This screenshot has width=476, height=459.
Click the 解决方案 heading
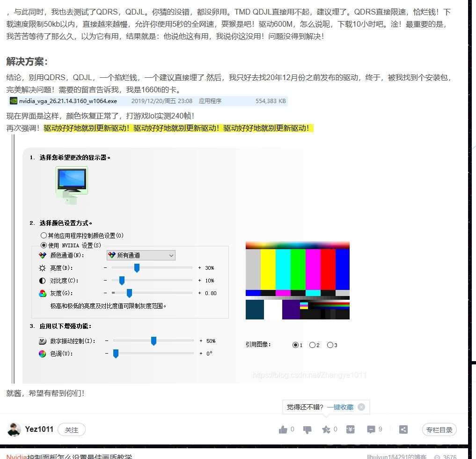[x=27, y=61]
